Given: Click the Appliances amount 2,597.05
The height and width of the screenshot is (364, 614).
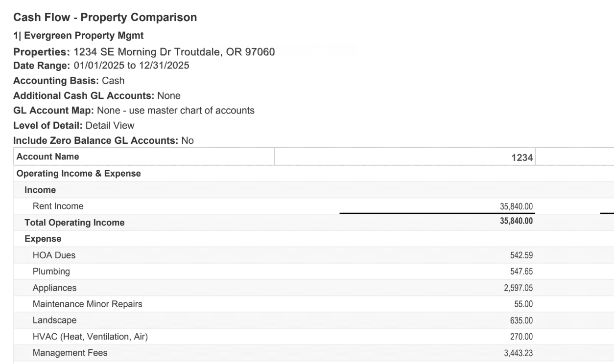Looking at the screenshot, I should 518,288.
